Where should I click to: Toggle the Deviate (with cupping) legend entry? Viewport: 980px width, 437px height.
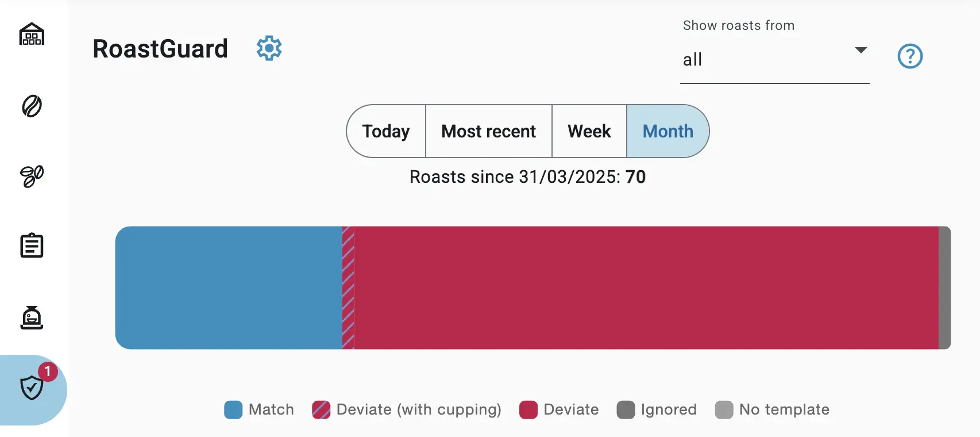coord(407,410)
